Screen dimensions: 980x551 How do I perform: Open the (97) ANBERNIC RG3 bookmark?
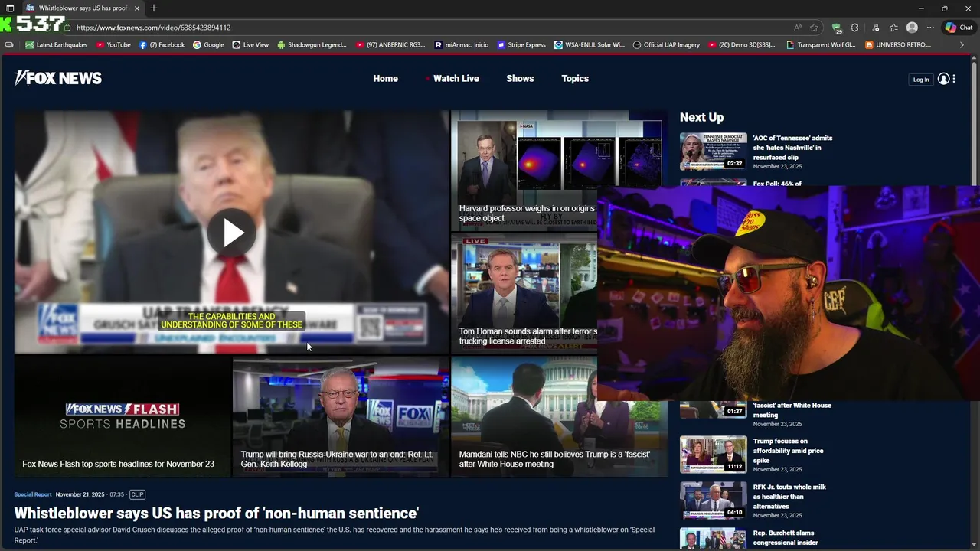390,45
